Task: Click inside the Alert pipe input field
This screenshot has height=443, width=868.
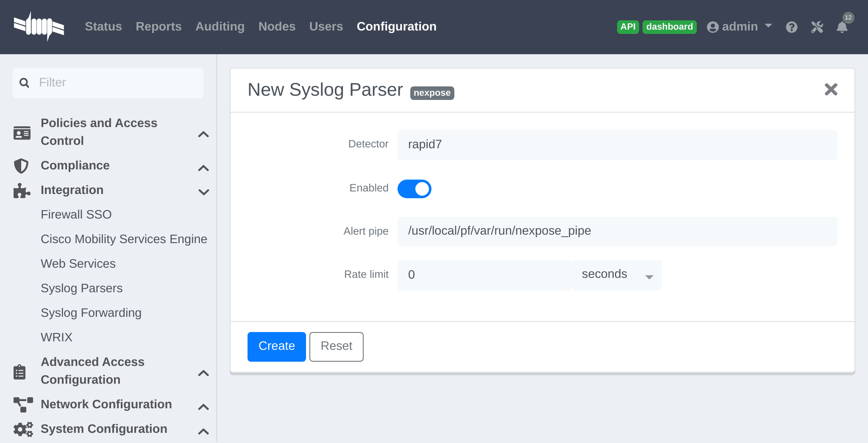Action: 617,231
